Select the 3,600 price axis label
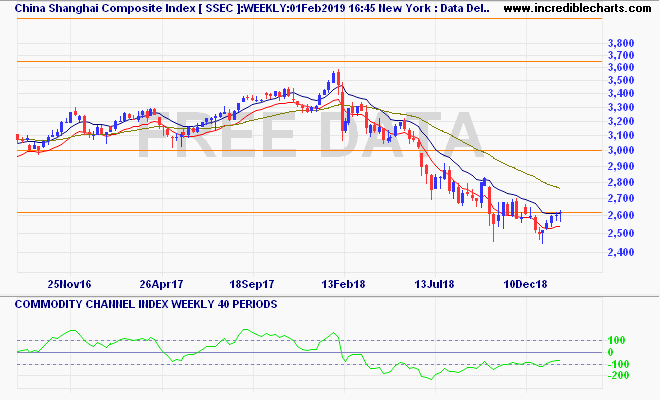Screen dimensions: 660x400 pyautogui.click(x=621, y=68)
